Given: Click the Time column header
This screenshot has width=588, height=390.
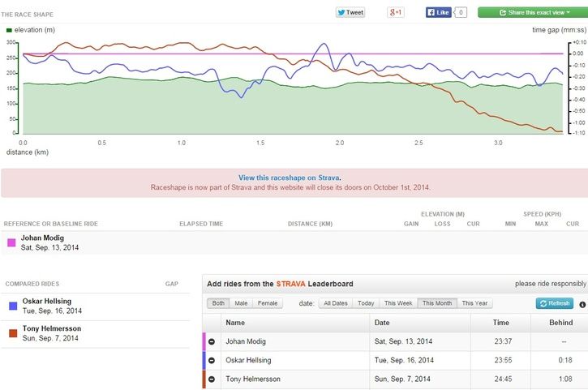Looking at the screenshot, I should 500,323.
